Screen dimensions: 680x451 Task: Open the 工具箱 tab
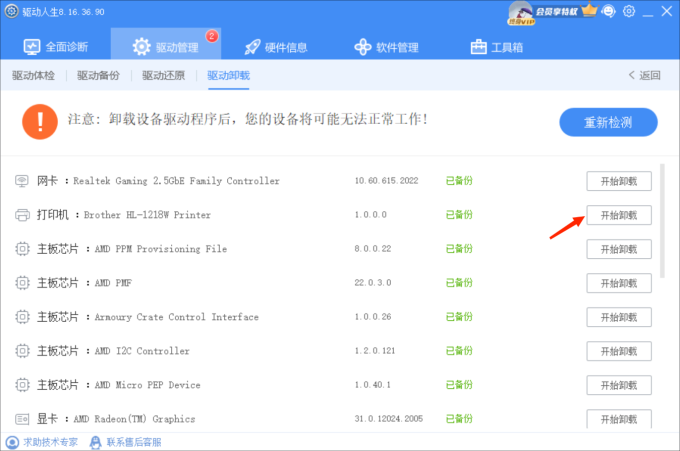(x=497, y=47)
